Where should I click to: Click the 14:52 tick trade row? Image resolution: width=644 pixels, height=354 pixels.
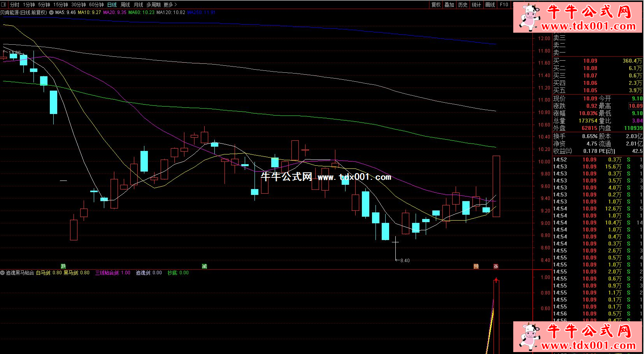coord(598,159)
